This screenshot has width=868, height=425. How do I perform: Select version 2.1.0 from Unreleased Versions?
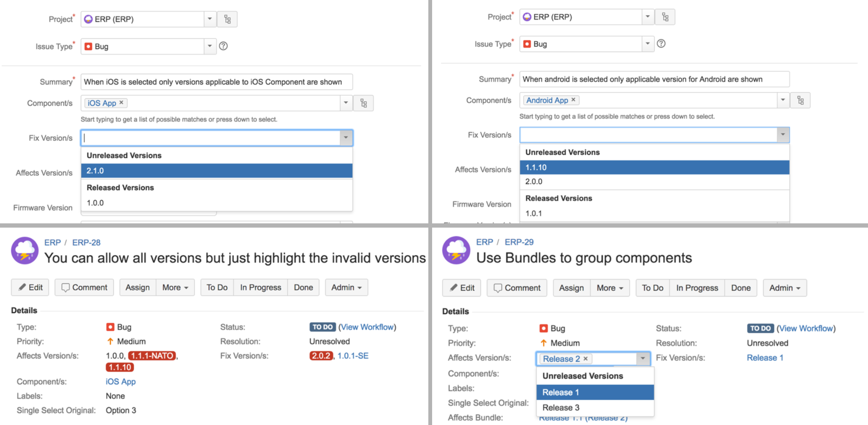[217, 171]
